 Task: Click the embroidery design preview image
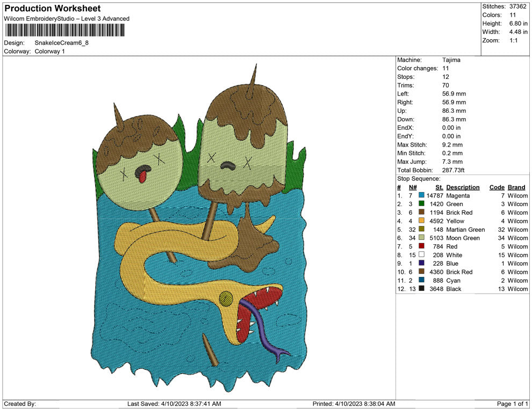199,228
